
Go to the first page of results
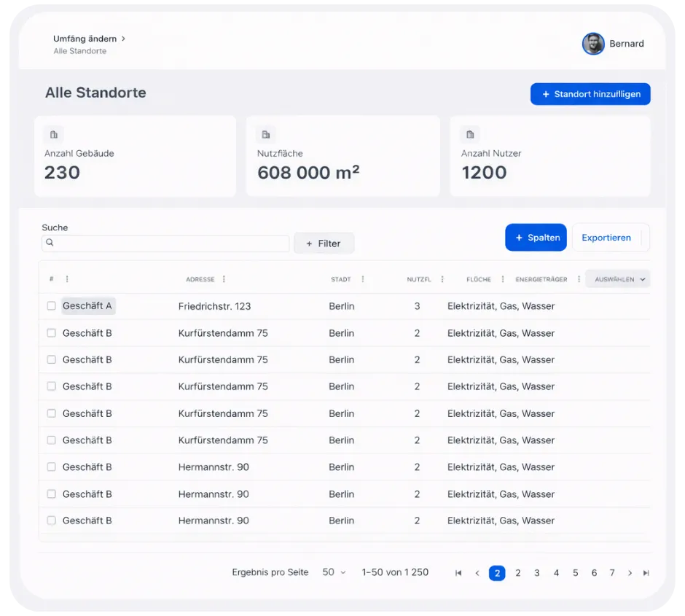click(458, 573)
